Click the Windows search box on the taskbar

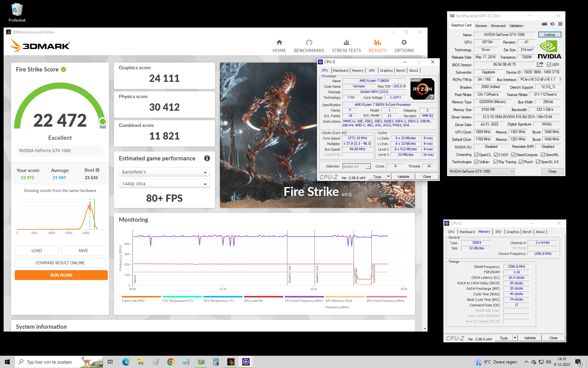point(59,362)
